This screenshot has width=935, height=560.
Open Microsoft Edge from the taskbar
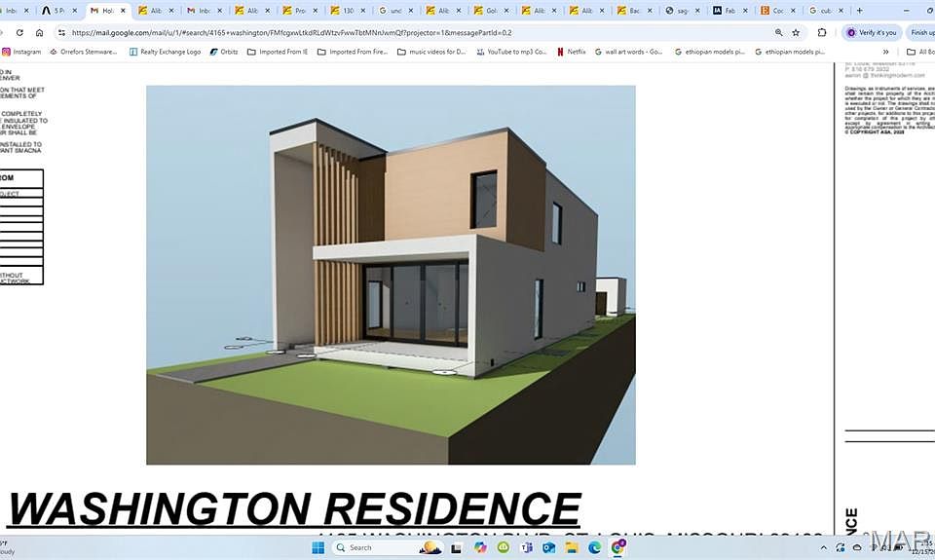(594, 547)
